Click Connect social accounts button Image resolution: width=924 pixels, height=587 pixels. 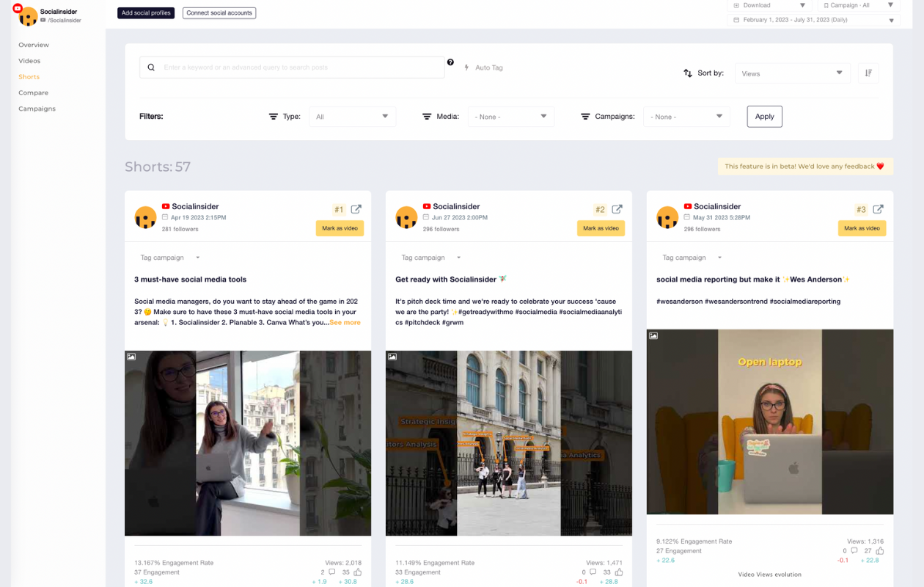[x=219, y=13]
